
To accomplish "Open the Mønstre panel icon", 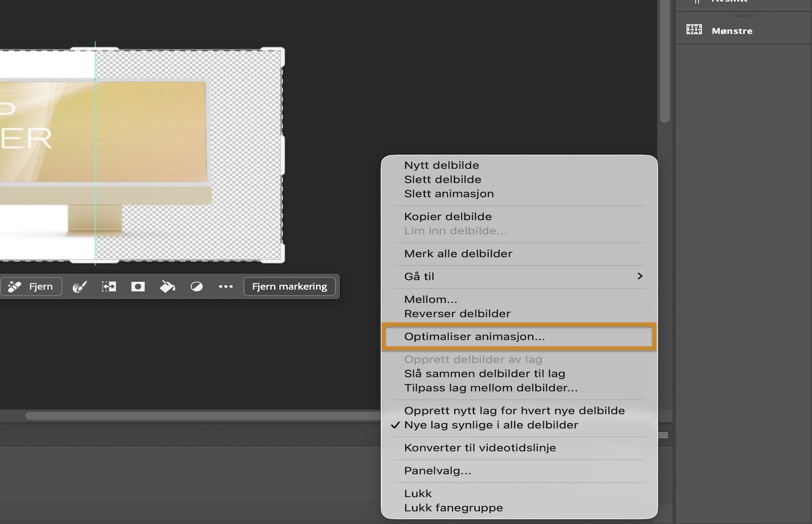I will pos(694,29).
